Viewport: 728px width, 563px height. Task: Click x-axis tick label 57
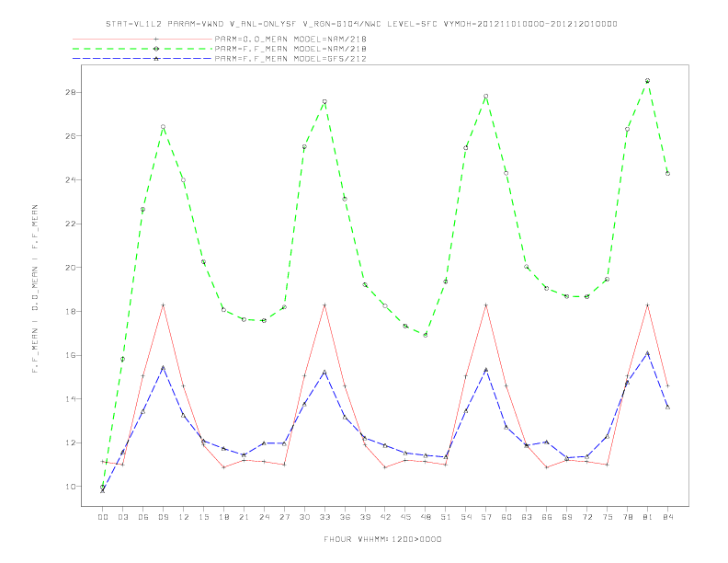point(486,517)
